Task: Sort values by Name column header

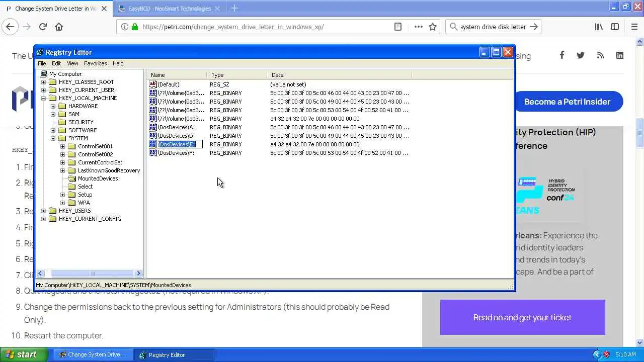Action: click(176, 75)
